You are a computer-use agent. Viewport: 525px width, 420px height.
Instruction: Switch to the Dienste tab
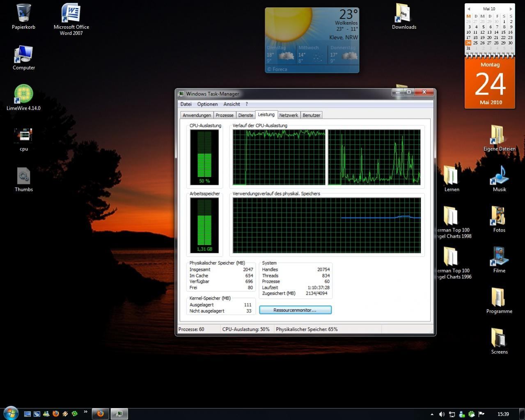tap(245, 115)
